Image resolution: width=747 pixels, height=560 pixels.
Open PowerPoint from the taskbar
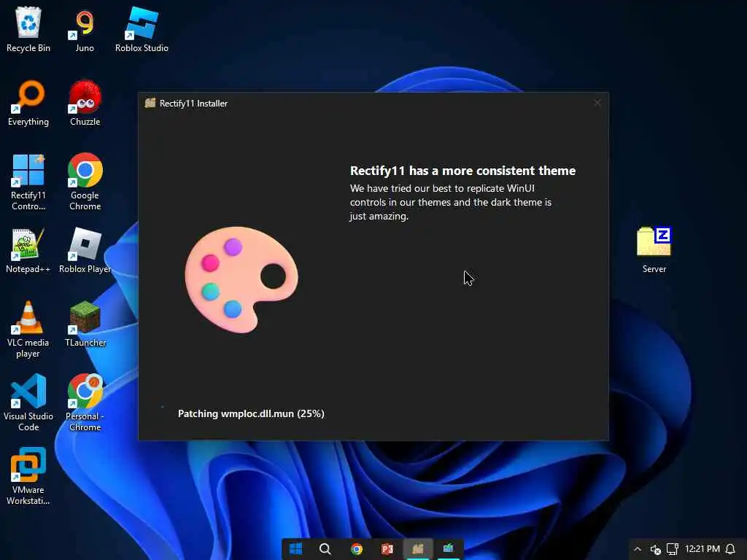[x=387, y=549]
